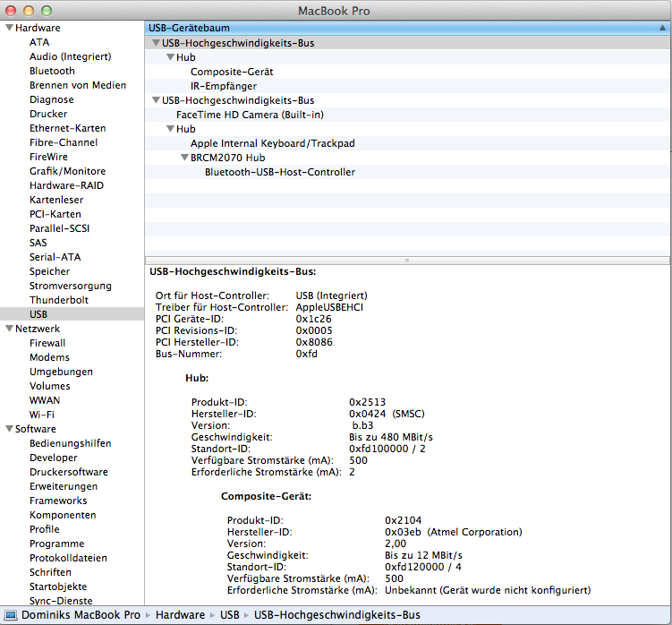
Task: Open the Bluetooth hardware entry
Action: (x=52, y=71)
